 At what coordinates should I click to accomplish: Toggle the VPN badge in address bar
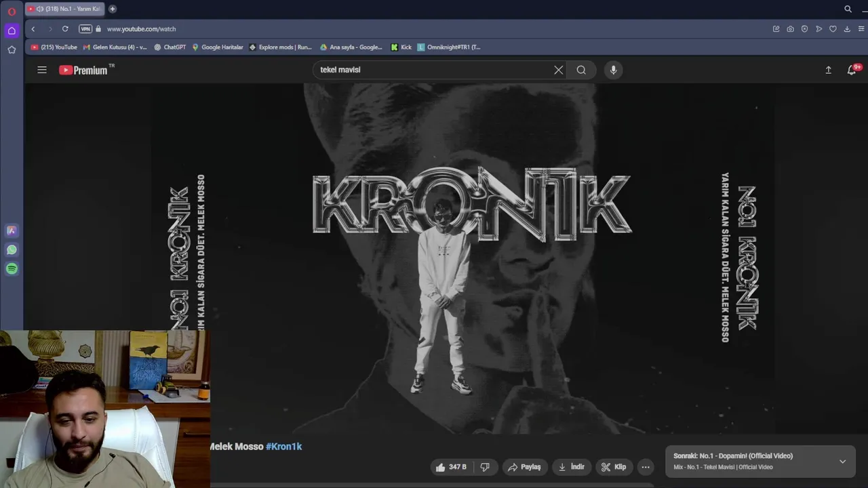click(85, 29)
